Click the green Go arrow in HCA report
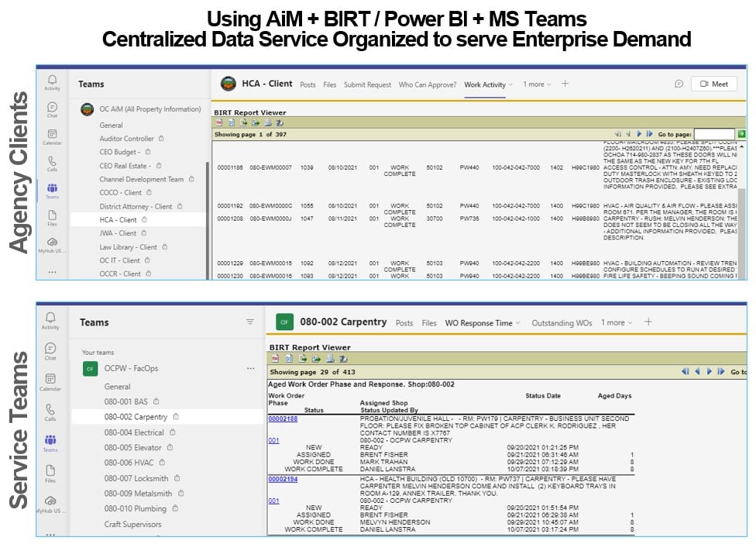Image resolution: width=756 pixels, height=544 pixels. click(741, 133)
